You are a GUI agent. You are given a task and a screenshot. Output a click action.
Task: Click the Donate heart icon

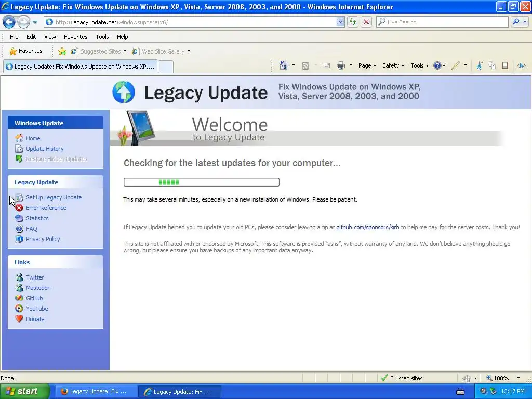coord(19,319)
